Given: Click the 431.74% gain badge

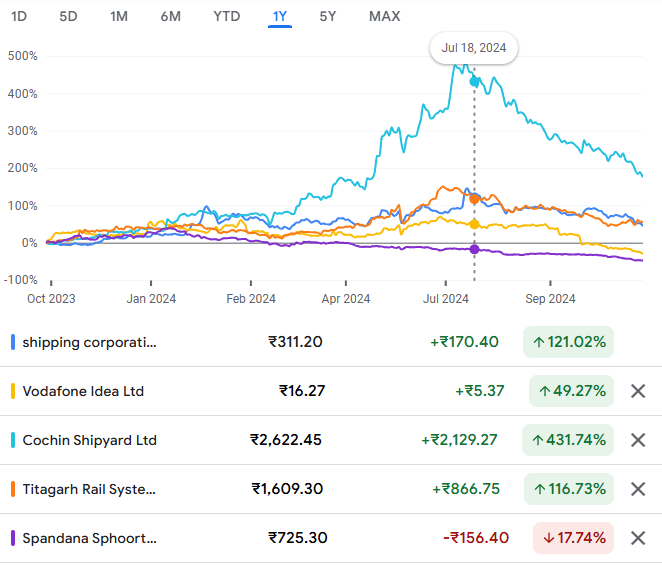Looking at the screenshot, I should click(568, 440).
